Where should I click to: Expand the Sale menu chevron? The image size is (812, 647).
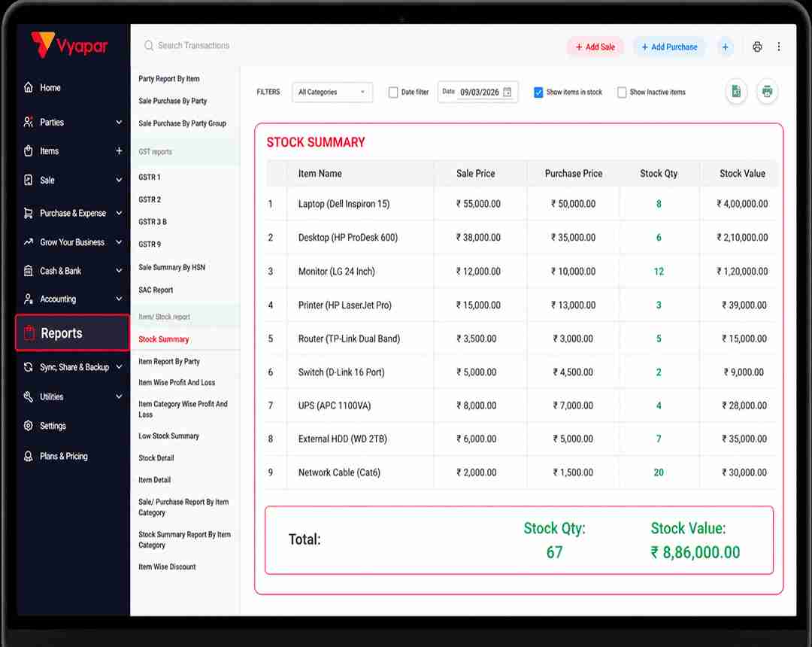pos(119,180)
